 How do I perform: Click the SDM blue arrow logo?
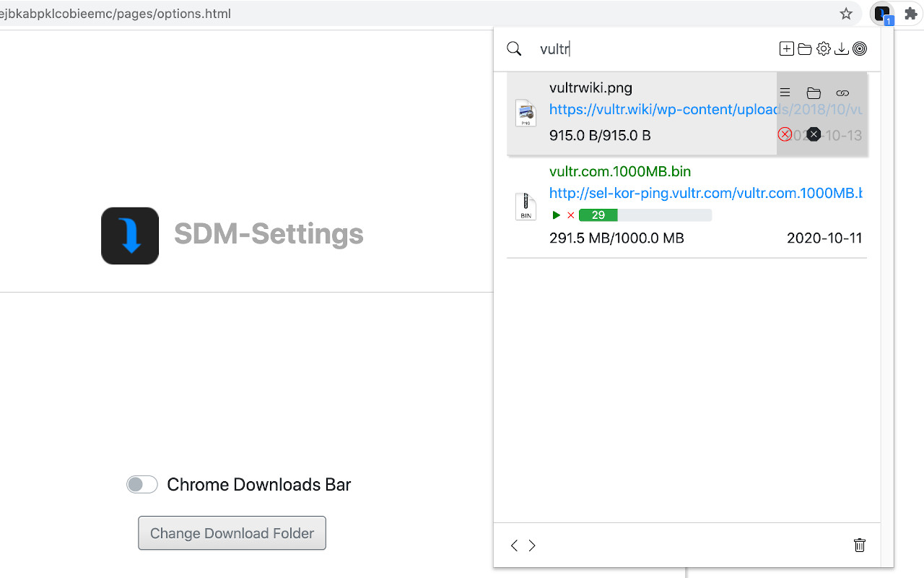tap(130, 236)
